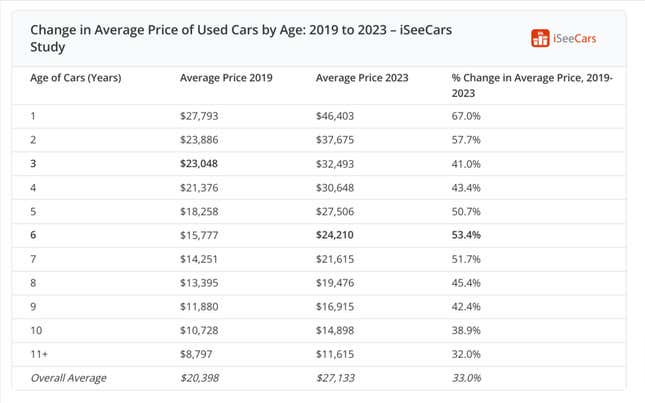Select the $27,793 price cell
645x403 pixels.
199,116
